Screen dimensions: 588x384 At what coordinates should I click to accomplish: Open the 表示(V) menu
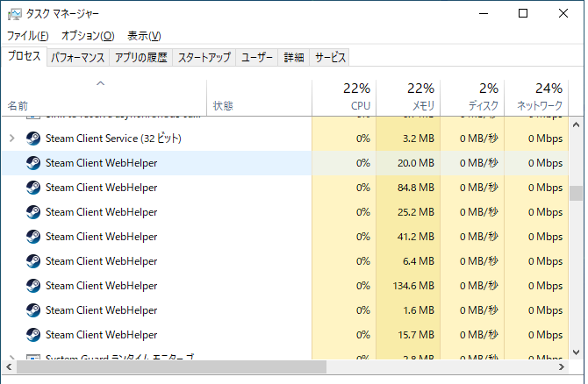pos(144,36)
